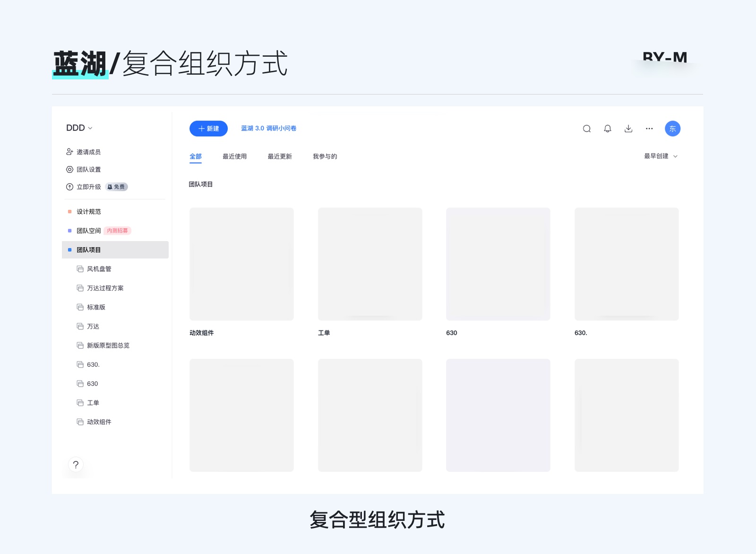
Task: Open the 标准版 project in sidebar
Action: (x=96, y=307)
